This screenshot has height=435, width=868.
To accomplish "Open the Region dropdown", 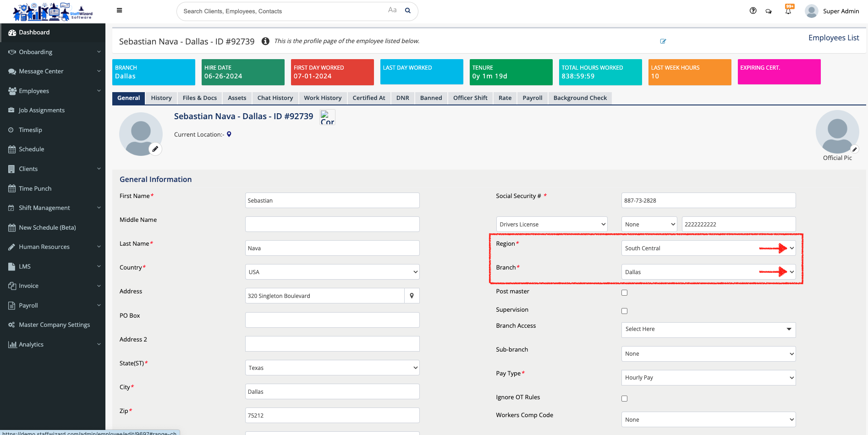I will point(708,248).
